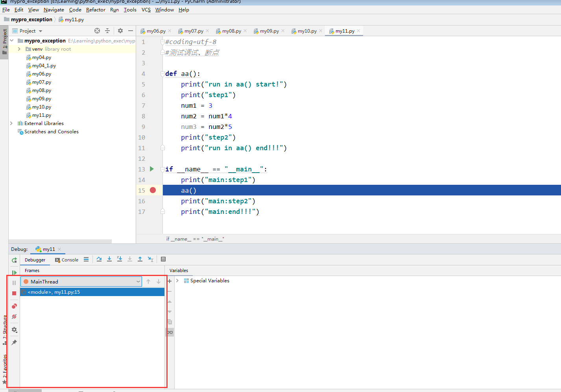Viewport: 561px width, 392px height.
Task: Show execution point in debugger toolbar
Action: [x=86, y=259]
